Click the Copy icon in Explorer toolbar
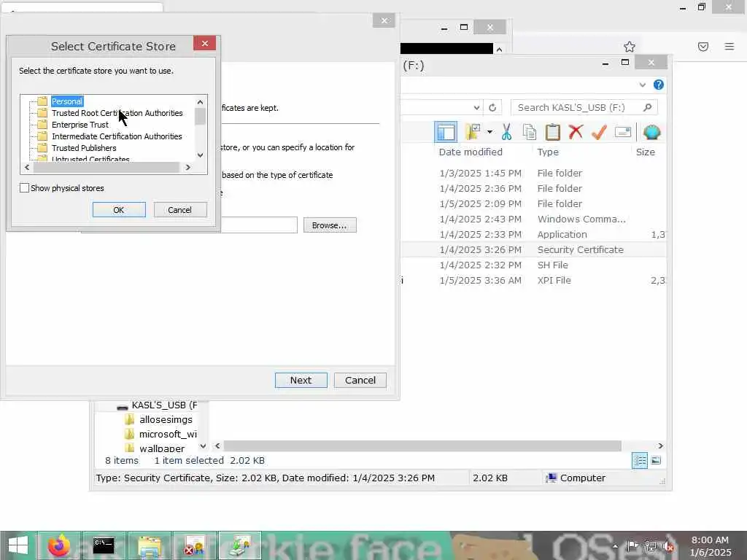 530,132
